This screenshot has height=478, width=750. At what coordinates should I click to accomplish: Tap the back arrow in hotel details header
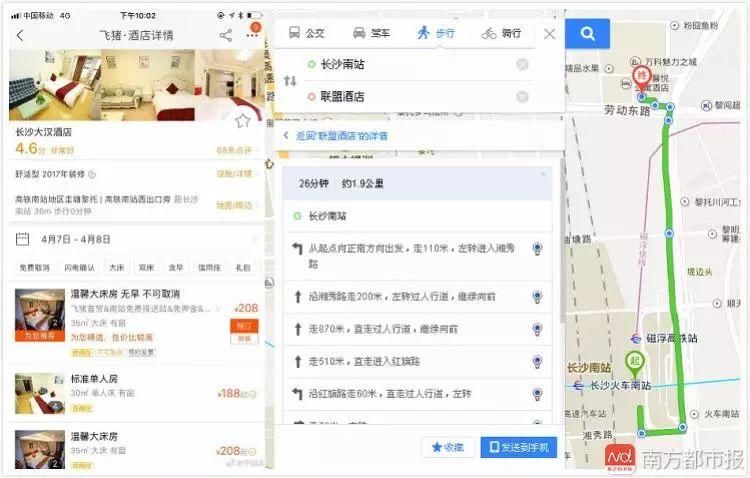coord(21,35)
